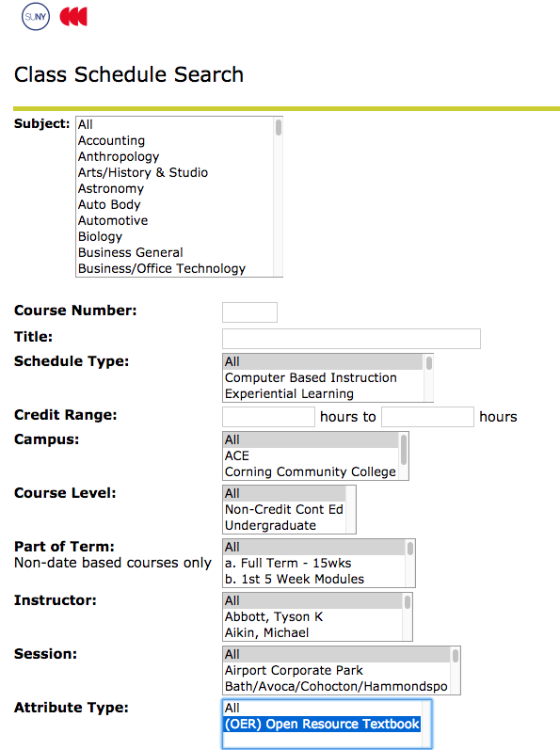
Task: Select All in the Subject list
Action: 175,124
